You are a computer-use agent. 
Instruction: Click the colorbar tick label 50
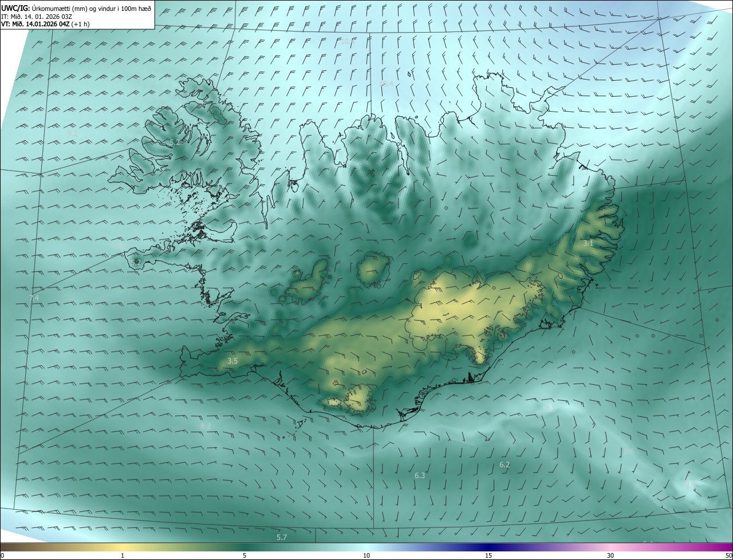coord(728,555)
